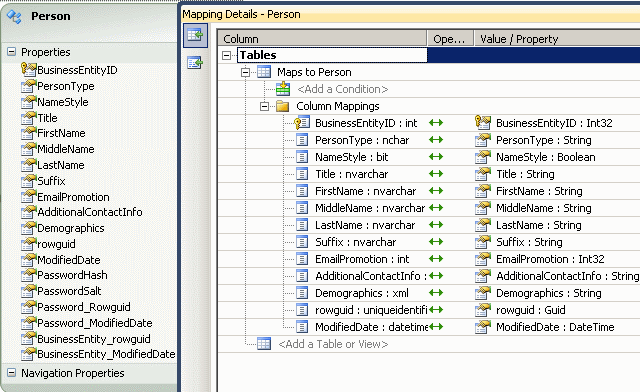Select the map entity to functions button
Viewport: 640px width, 392px height.
click(x=195, y=63)
